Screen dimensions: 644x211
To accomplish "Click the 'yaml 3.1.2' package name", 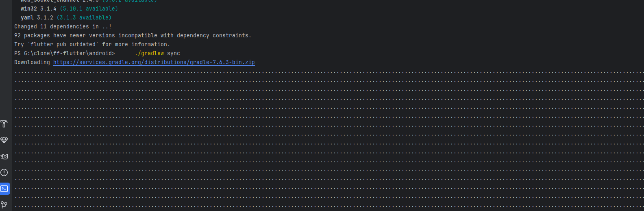I will (x=37, y=17).
